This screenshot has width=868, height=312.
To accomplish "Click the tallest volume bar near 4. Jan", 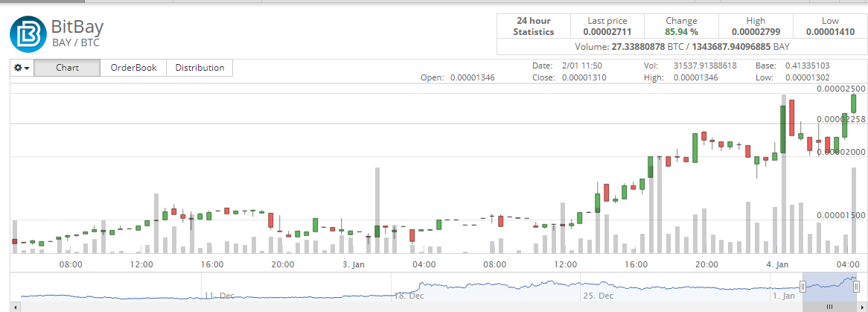I will [x=783, y=174].
